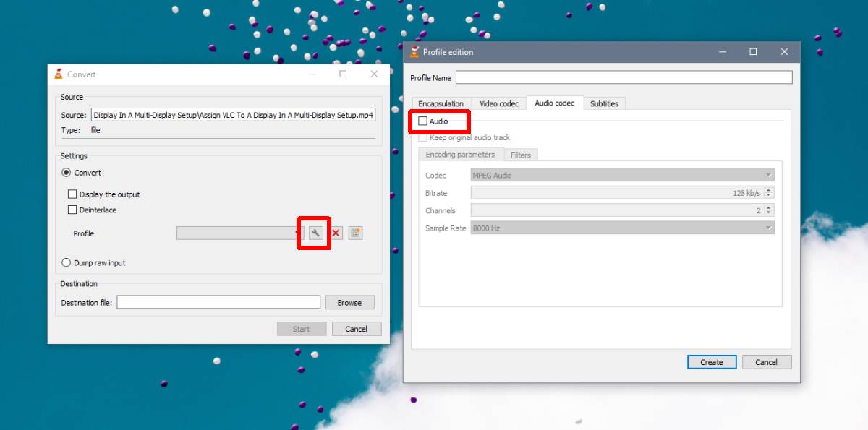Click the Source path field

pos(233,115)
